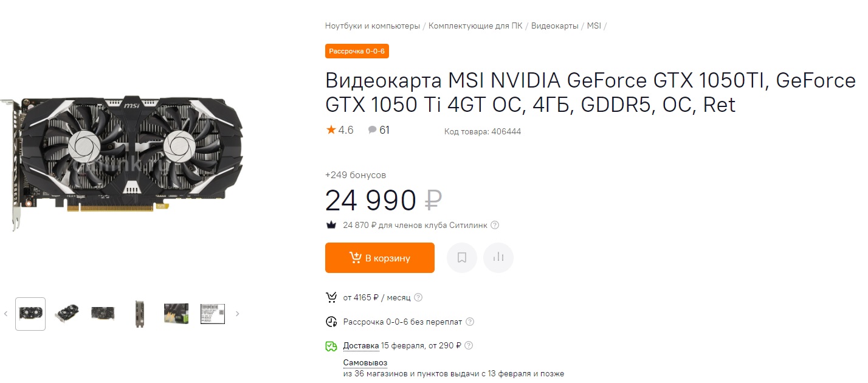Click the compare bar-chart icon
868x383 pixels.
coord(498,258)
